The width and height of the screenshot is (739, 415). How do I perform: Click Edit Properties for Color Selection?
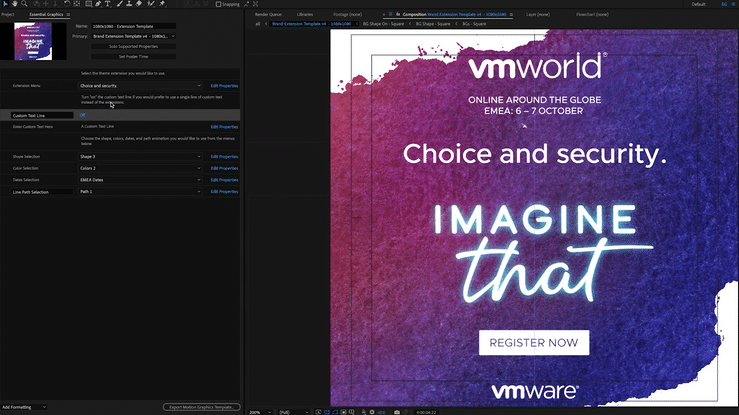pos(224,168)
